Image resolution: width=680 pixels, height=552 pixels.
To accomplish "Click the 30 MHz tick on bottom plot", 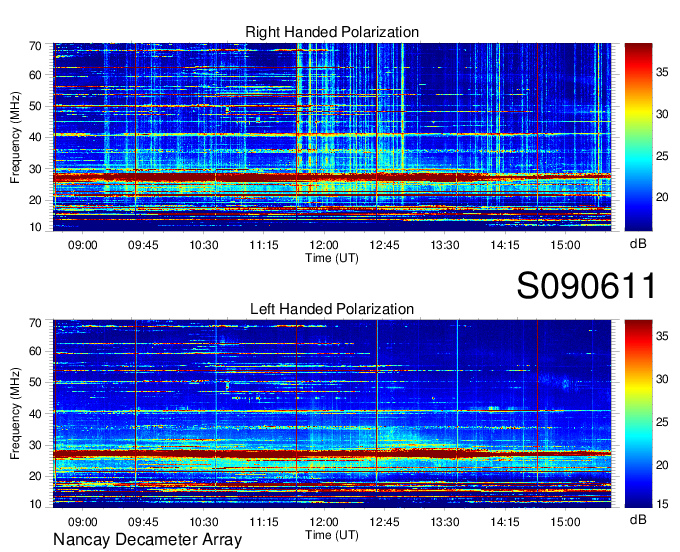I will (35, 445).
